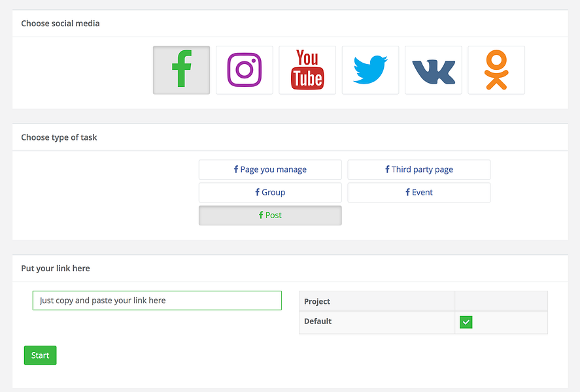580x392 pixels.
Task: Toggle the Default project checkbox
Action: [x=466, y=322]
